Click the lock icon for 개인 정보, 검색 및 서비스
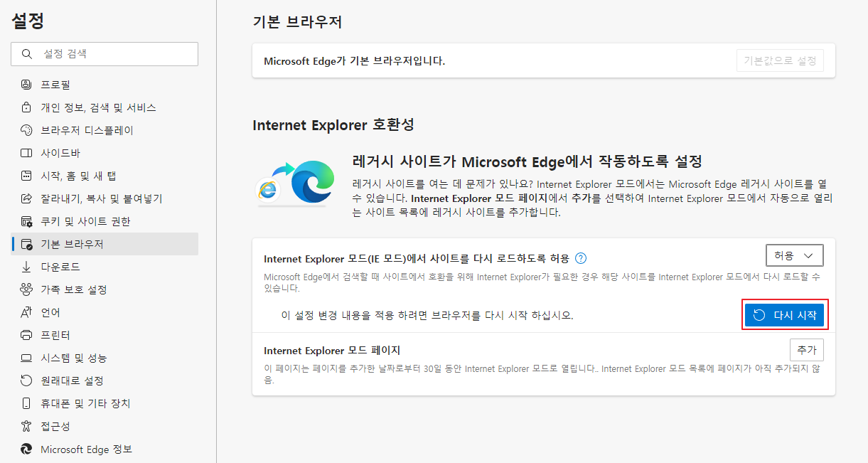Image resolution: width=868 pixels, height=463 pixels. click(27, 107)
